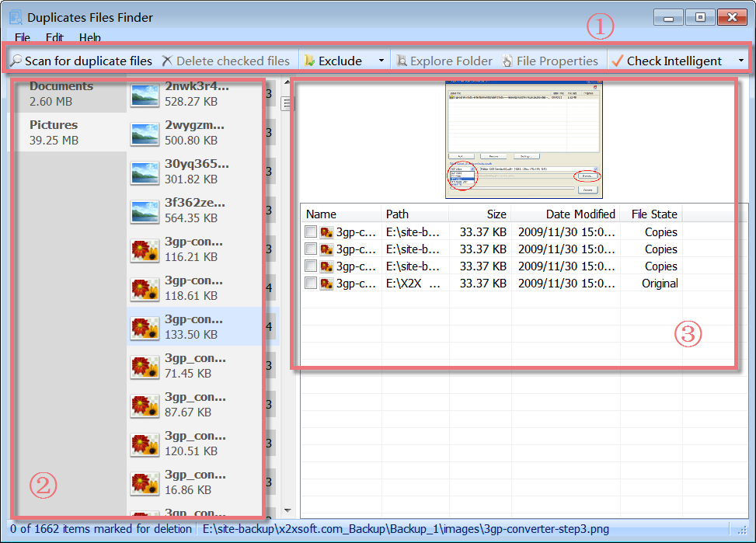Screen dimensions: 756x543
Task: Click the preview image above the results list
Action: coord(522,141)
